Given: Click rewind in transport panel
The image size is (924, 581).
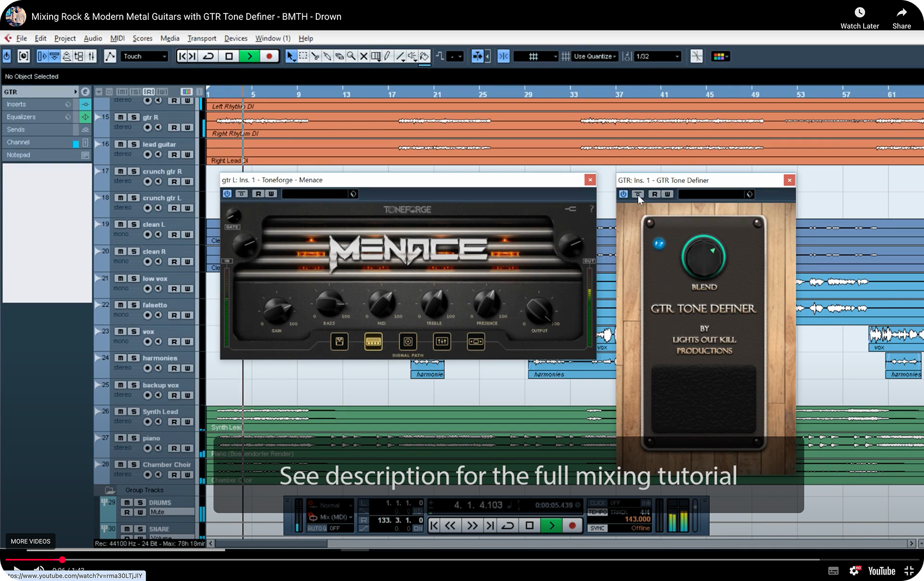Looking at the screenshot, I should click(450, 525).
